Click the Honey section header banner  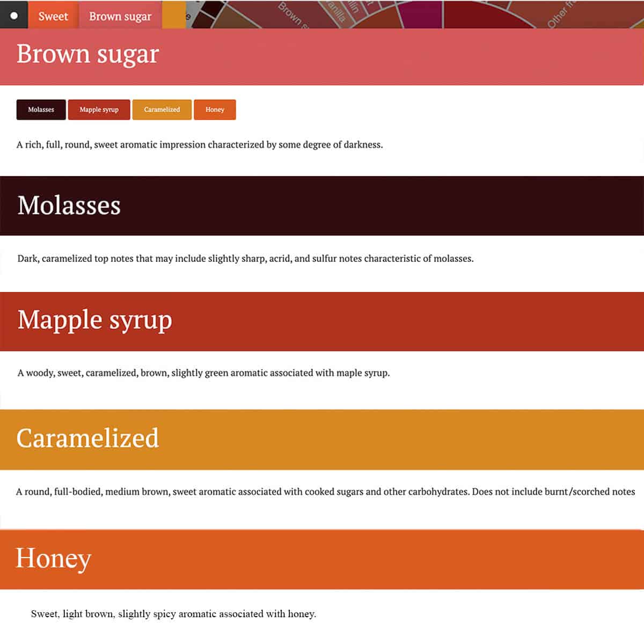coord(322,559)
